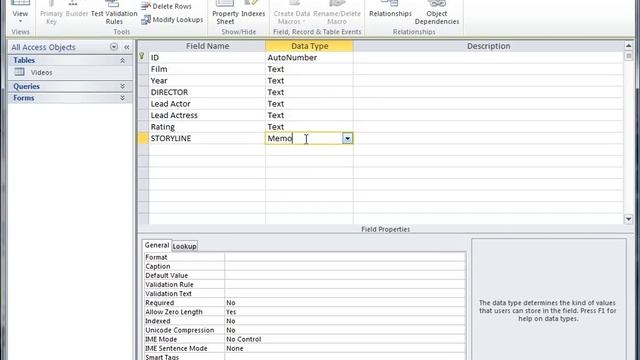Switch to the Lookup properties tab
Screen dimensions: 640x360
coord(184,246)
